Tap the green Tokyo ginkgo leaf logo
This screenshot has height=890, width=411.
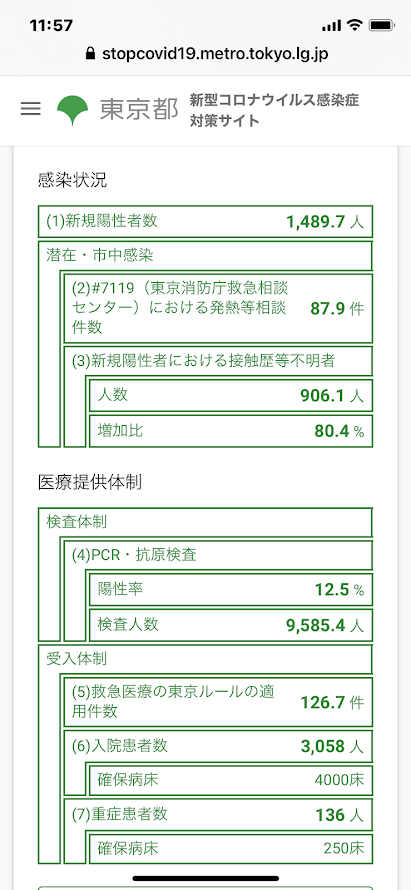73,109
